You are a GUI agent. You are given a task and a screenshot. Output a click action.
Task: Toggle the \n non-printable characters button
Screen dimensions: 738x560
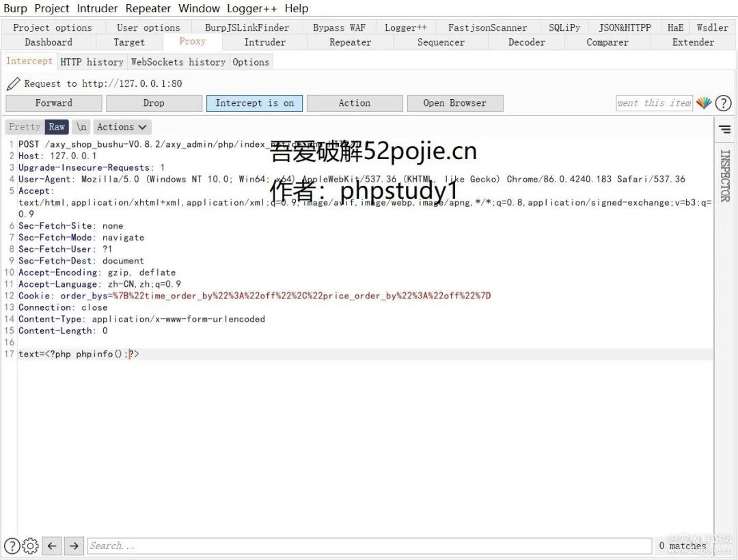pyautogui.click(x=81, y=127)
